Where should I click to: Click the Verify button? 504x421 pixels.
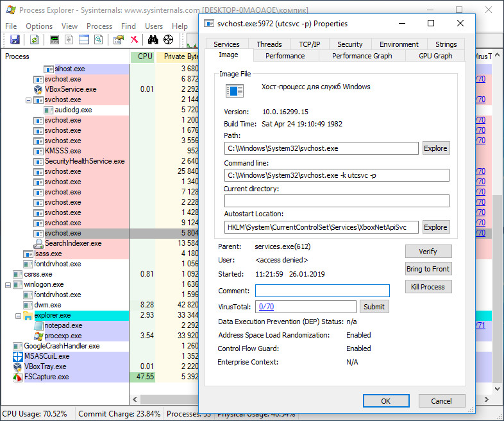428,252
